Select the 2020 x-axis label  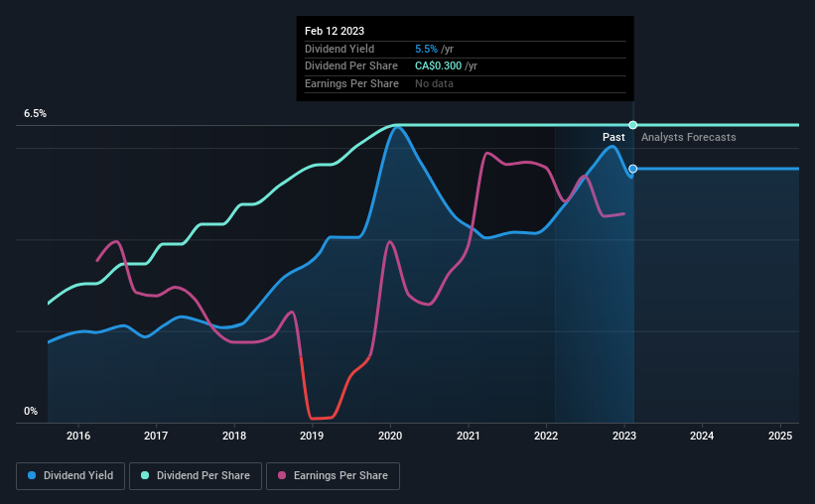(x=390, y=436)
